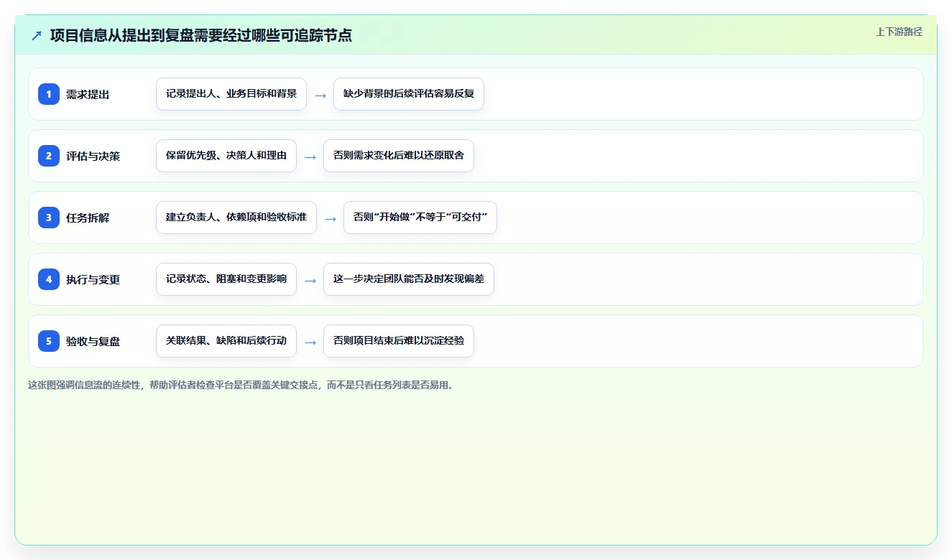Click the 执行与变更 step label

tap(93, 279)
